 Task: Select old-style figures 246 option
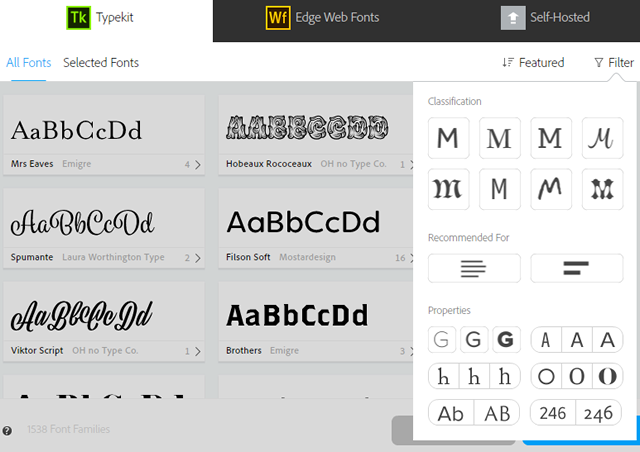599,413
